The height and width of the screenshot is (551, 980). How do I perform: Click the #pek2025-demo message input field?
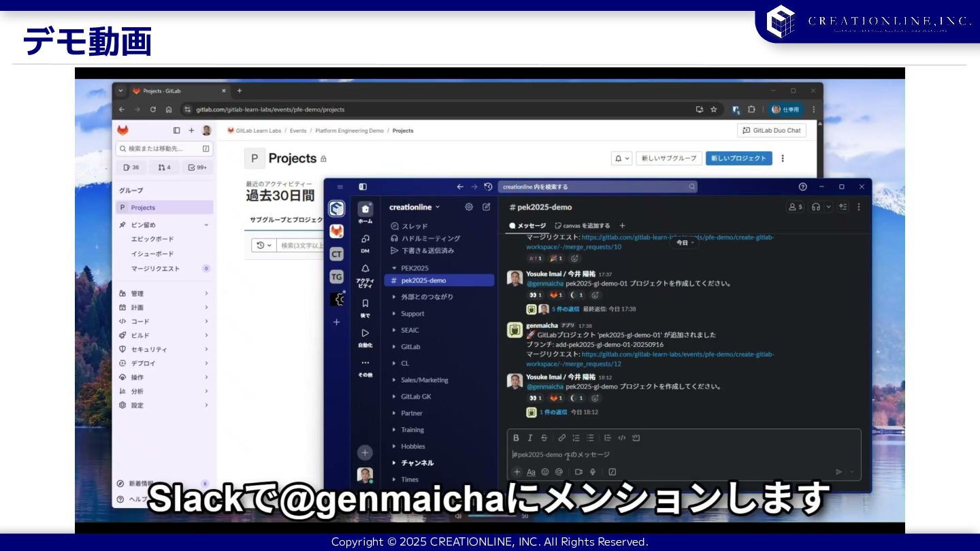pos(683,454)
